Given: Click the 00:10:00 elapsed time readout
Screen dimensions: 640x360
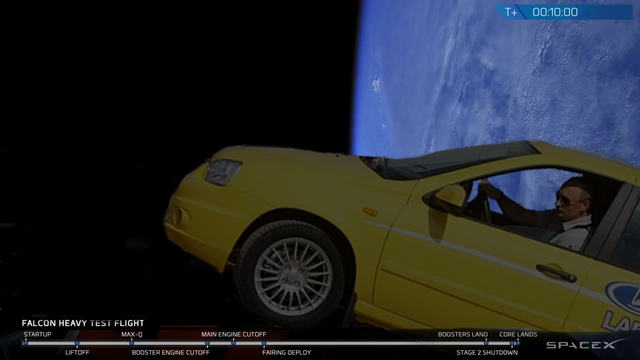Looking at the screenshot, I should click(x=555, y=12).
